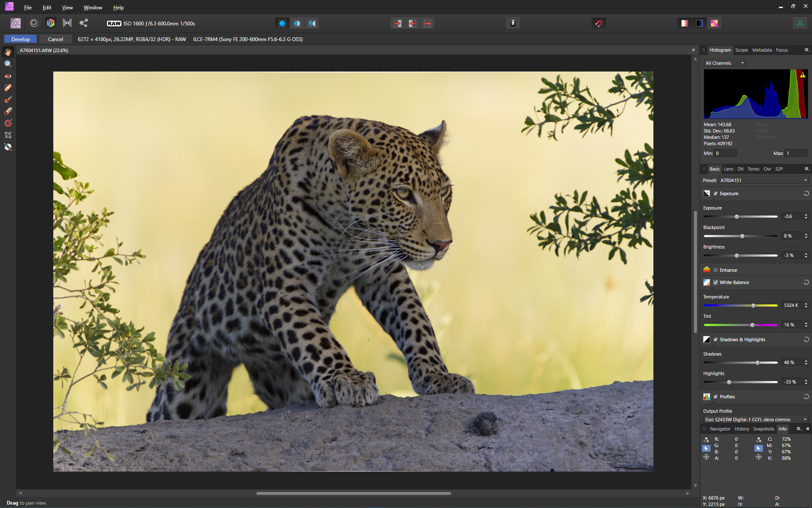
Task: Click the Temperature slider handle
Action: [753, 306]
